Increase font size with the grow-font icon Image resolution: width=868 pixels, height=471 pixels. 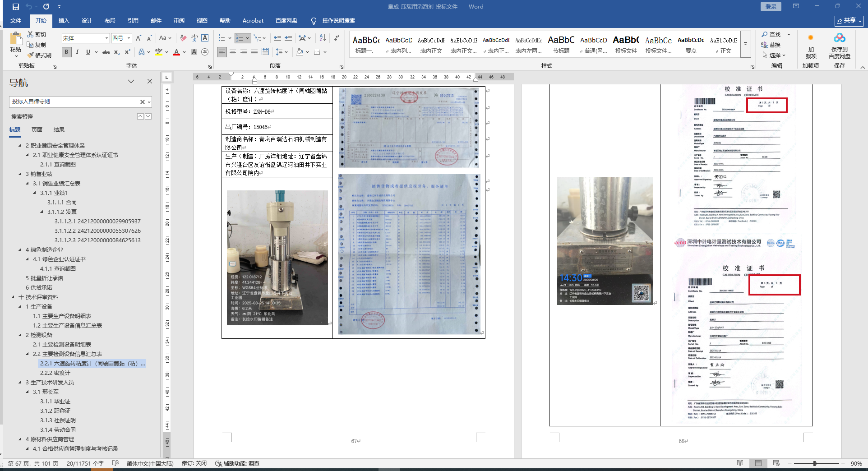[139, 38]
